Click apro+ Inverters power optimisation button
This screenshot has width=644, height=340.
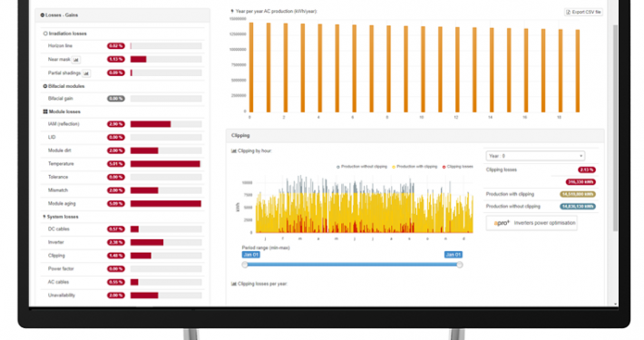pos(532,223)
